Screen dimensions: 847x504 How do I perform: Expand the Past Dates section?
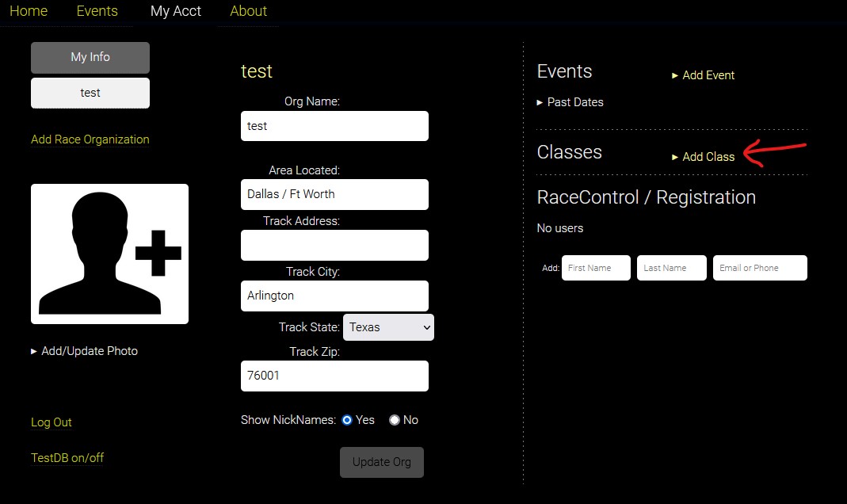(570, 102)
